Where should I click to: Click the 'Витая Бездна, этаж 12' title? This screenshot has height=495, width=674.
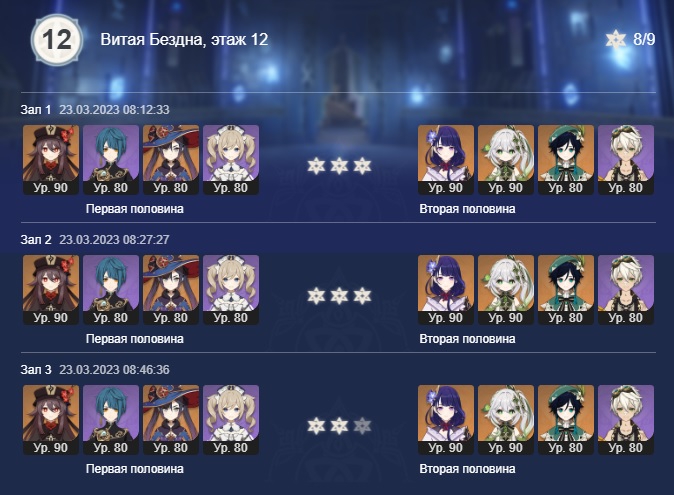pos(184,40)
